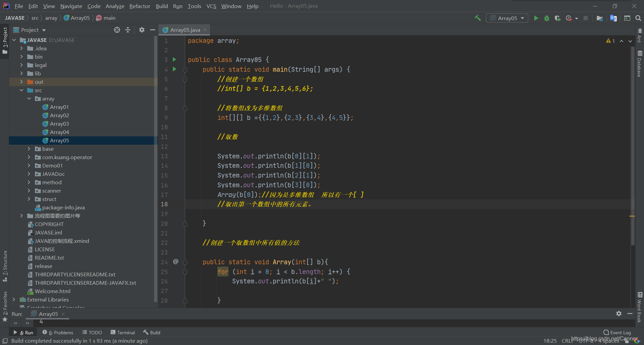Click the gutter @ icon near Array method

click(175, 262)
